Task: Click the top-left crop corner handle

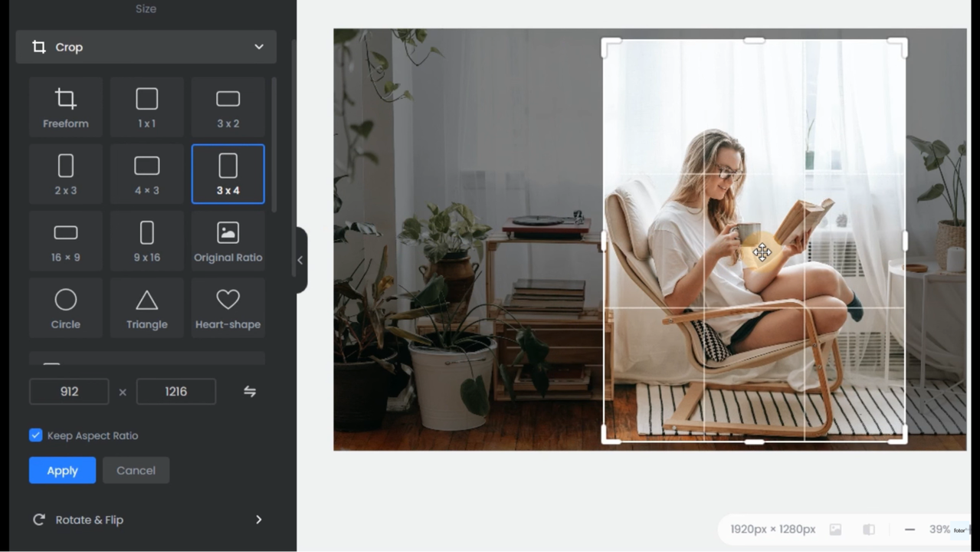Action: (x=610, y=47)
